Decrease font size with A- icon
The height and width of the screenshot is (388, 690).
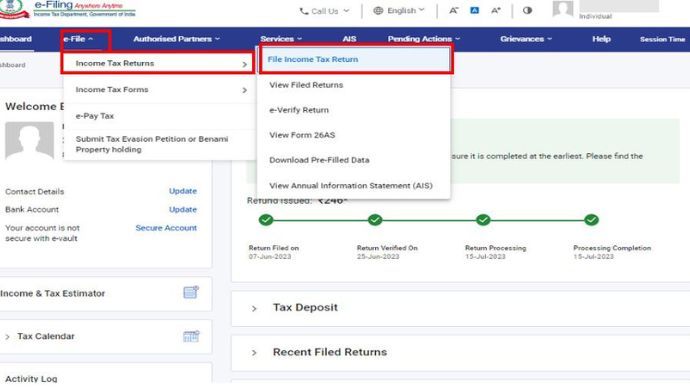[454, 11]
